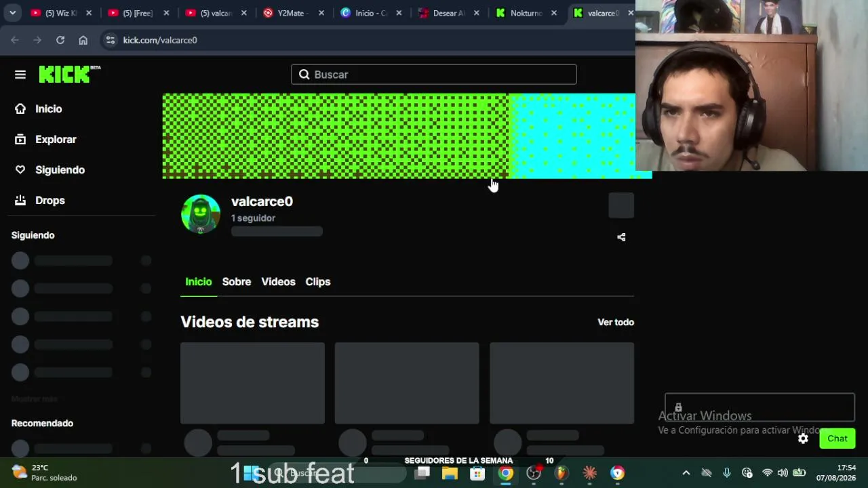The image size is (868, 488).
Task: Open the second Chrome profile icon in taskbar
Action: click(617, 473)
